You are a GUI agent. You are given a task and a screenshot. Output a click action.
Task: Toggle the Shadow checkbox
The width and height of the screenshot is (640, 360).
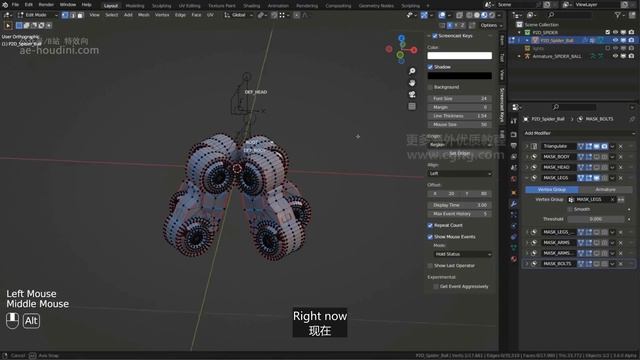430,67
